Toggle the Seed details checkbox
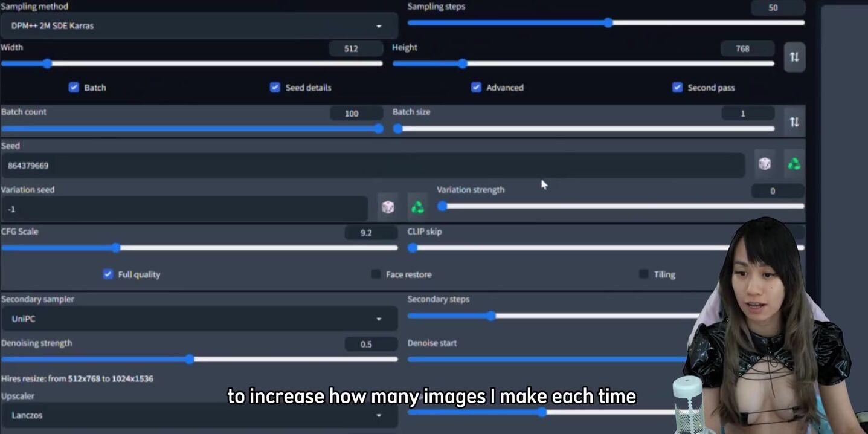 click(x=275, y=88)
